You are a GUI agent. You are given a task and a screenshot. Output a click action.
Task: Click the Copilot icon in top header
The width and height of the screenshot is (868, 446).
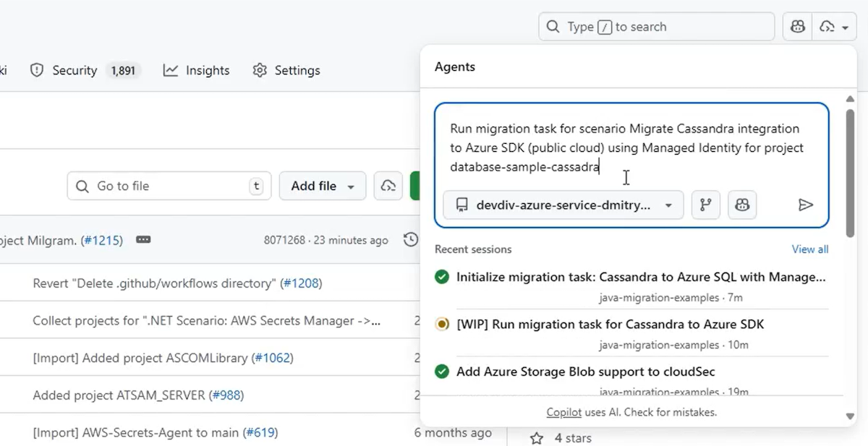[x=798, y=27]
